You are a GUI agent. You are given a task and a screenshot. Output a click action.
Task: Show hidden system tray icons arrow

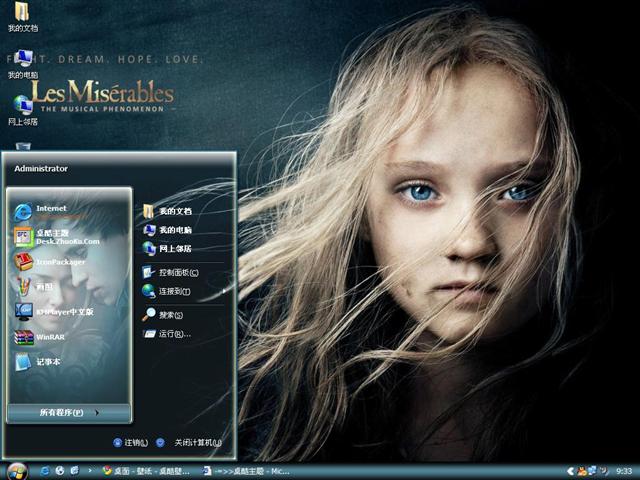[x=571, y=471]
